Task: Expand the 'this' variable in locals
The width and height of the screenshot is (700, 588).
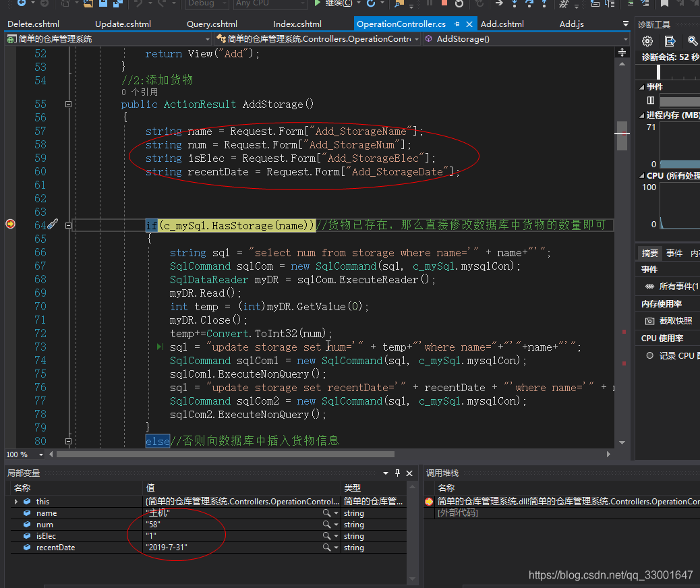Action: coord(16,502)
